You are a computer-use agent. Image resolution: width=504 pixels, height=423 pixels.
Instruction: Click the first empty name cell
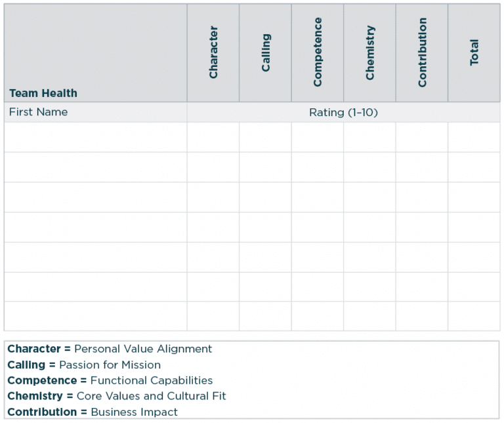95,137
